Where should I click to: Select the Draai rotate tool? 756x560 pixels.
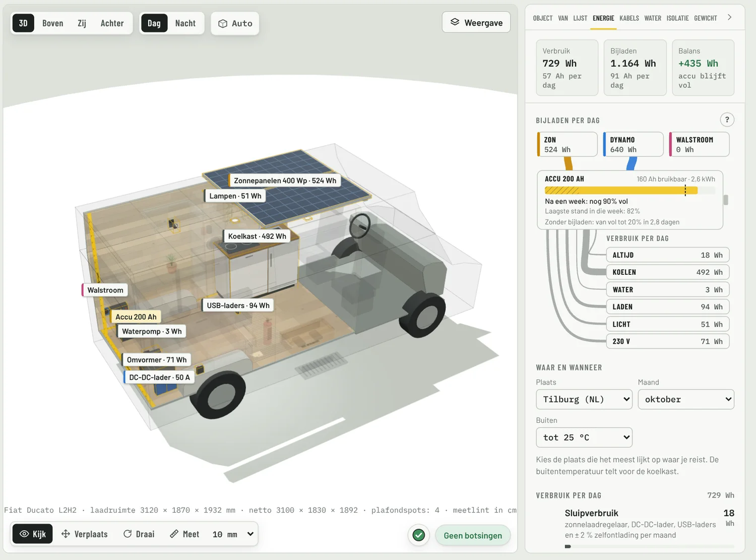139,534
